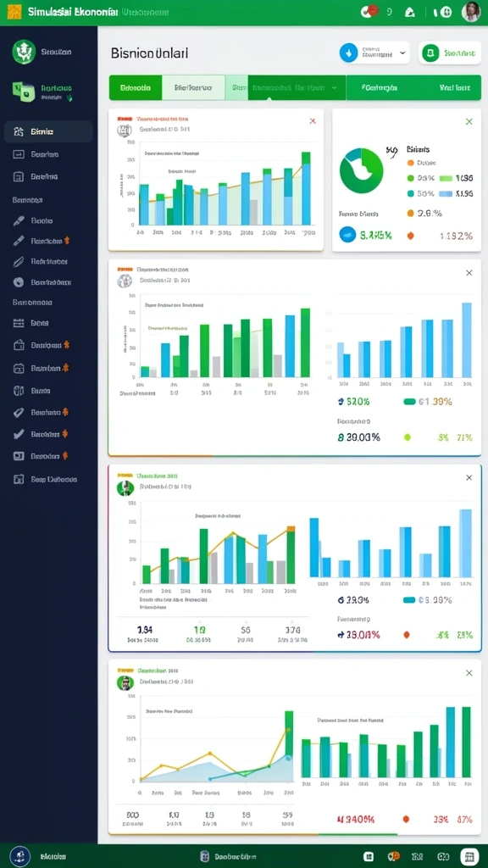Toggle the green legend dot in donut card

pos(411,178)
